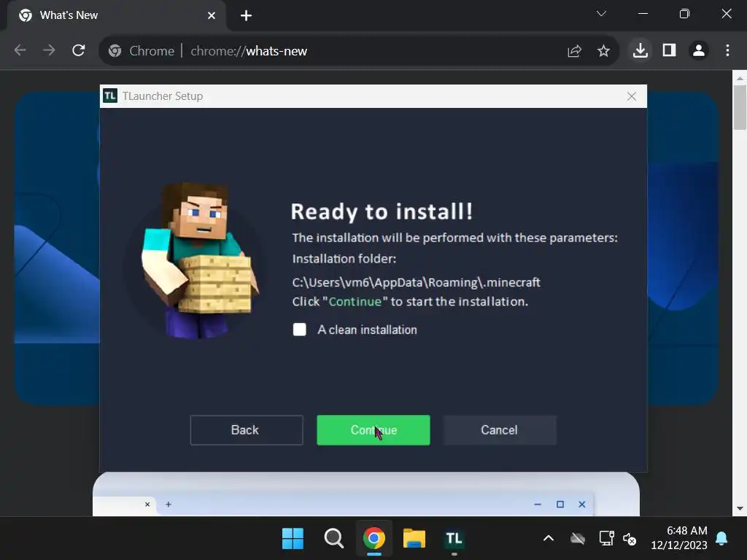The width and height of the screenshot is (747, 560).
Task: Click the illustrated plus on page
Action: click(169, 505)
